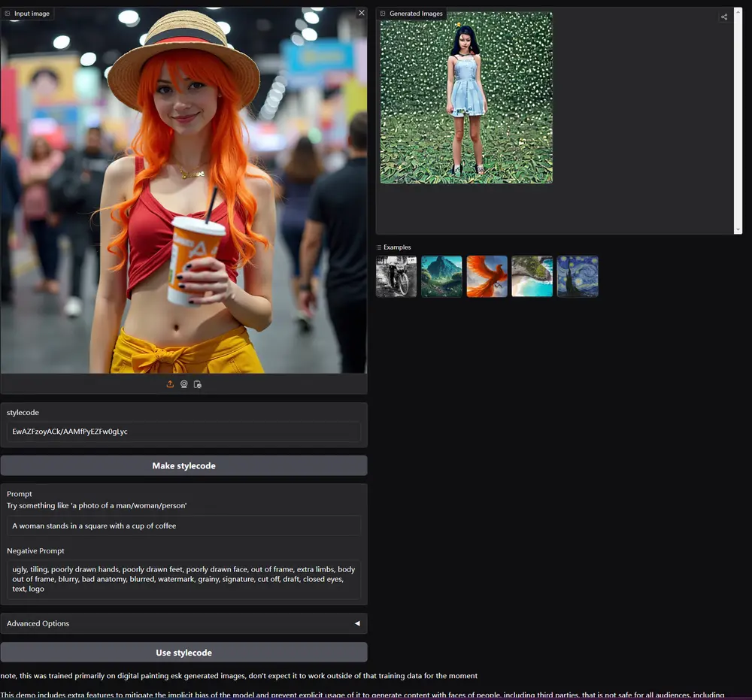
Task: Click the upload image icon
Action: coord(170,384)
